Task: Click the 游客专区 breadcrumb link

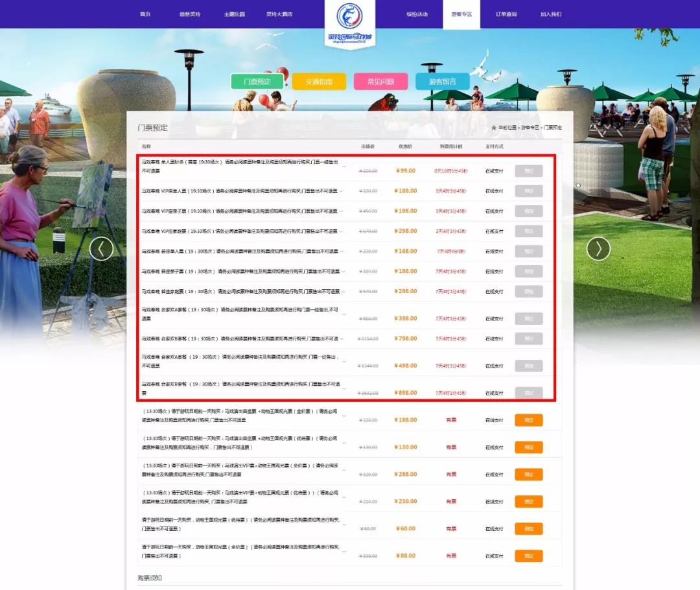Action: (x=530, y=128)
